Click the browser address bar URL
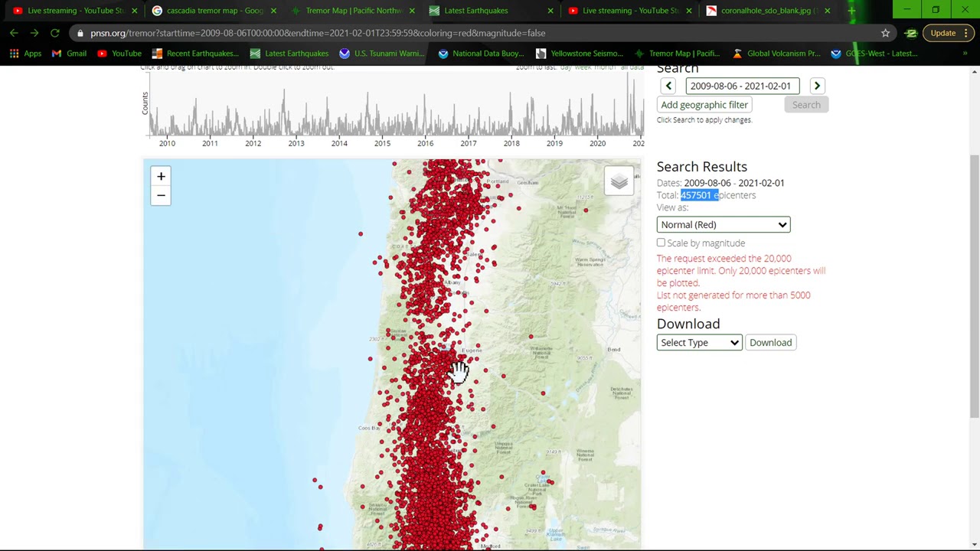 coord(318,33)
